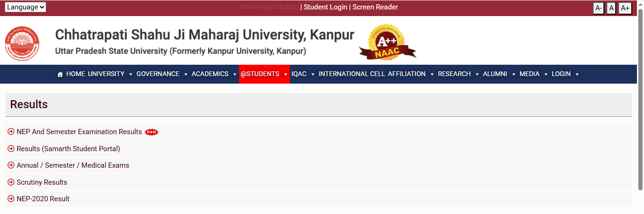This screenshot has width=644, height=214.
Task: Click arrow icon beside NEP And Semester Examination Results
Action: 11,132
